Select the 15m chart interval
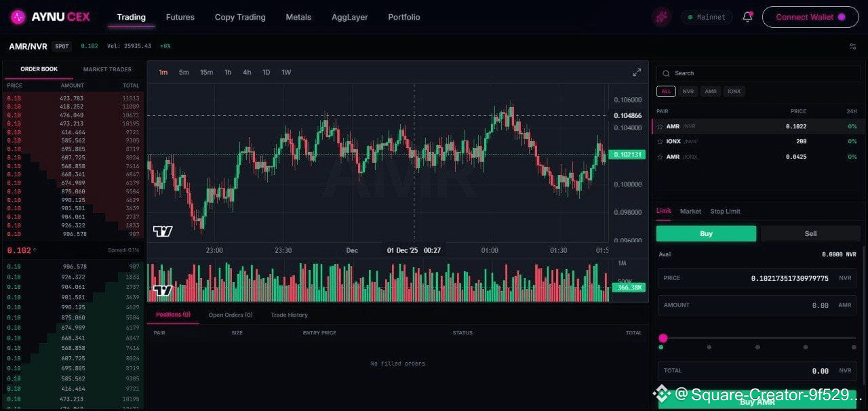868x411 pixels. pyautogui.click(x=206, y=72)
